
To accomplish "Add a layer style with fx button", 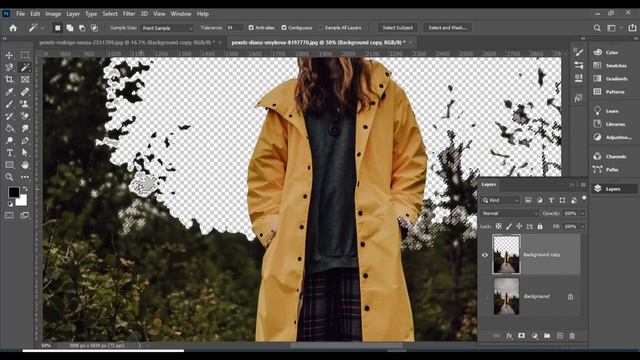I will pos(509,336).
